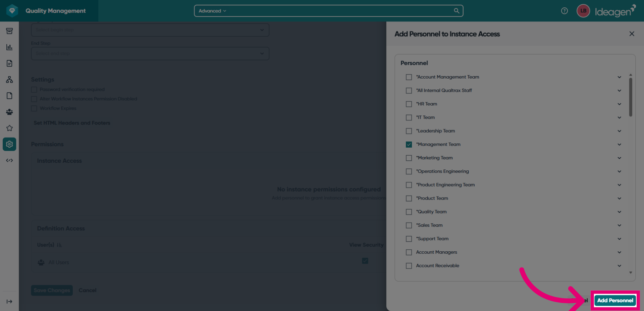The height and width of the screenshot is (311, 644).
Task: Click the Personnel list scrollbar thumb
Action: pyautogui.click(x=631, y=97)
